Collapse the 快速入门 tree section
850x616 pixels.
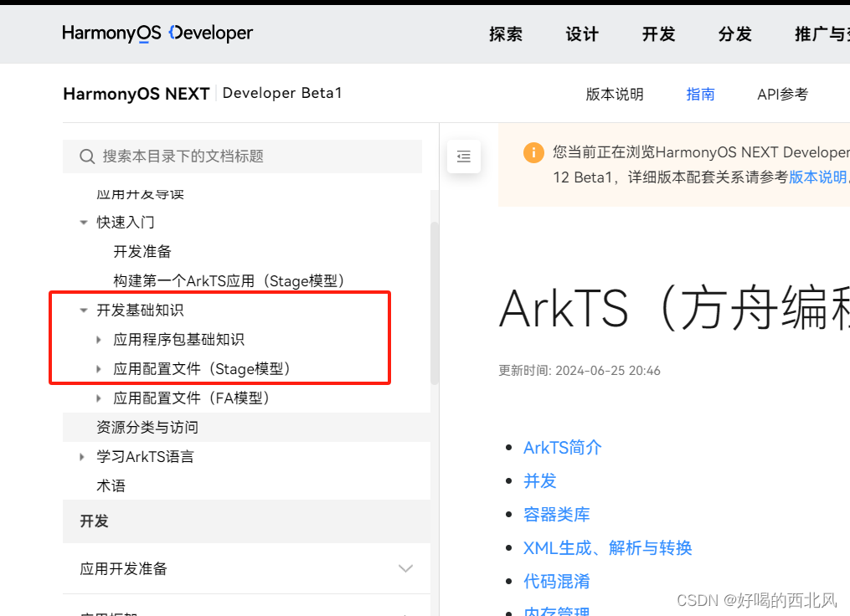click(84, 222)
